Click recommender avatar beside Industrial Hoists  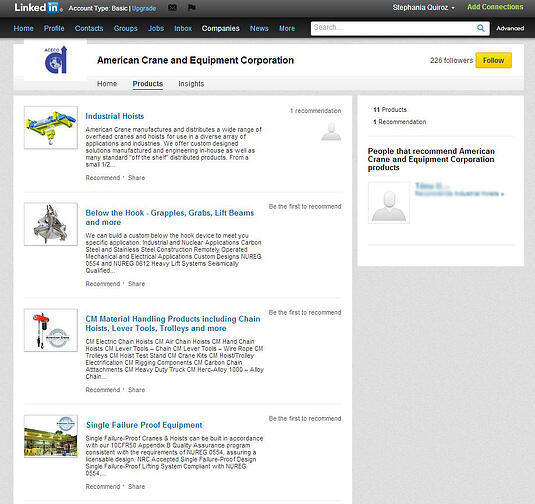click(331, 132)
